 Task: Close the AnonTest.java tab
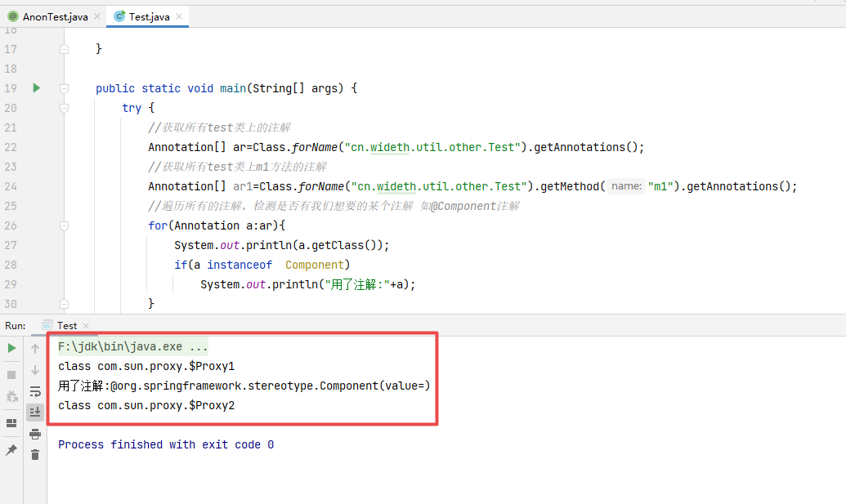pyautogui.click(x=97, y=16)
